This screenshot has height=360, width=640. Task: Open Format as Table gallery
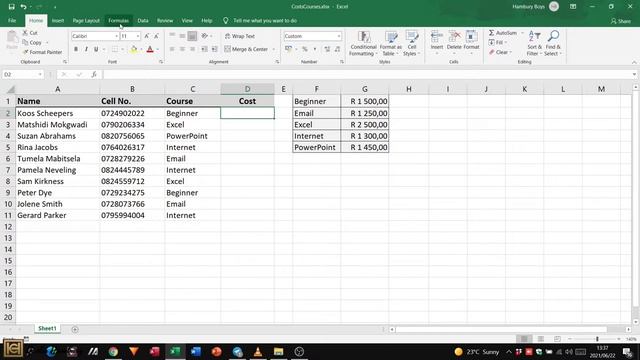(x=391, y=43)
